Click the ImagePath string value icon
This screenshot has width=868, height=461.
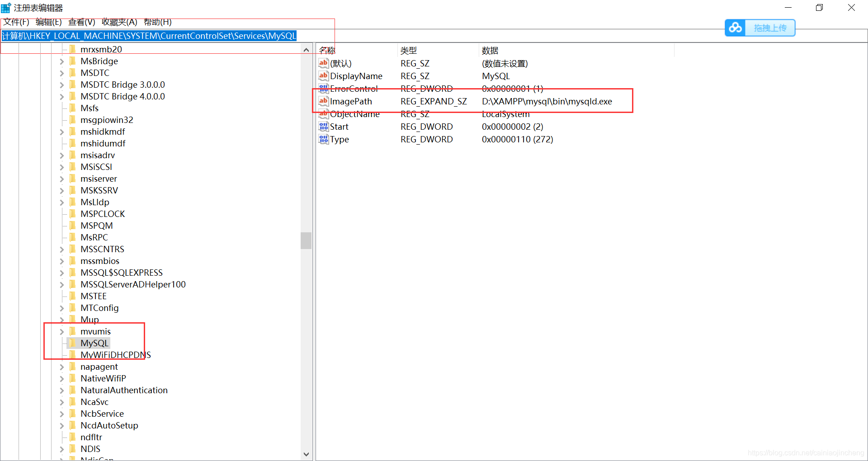click(x=323, y=101)
